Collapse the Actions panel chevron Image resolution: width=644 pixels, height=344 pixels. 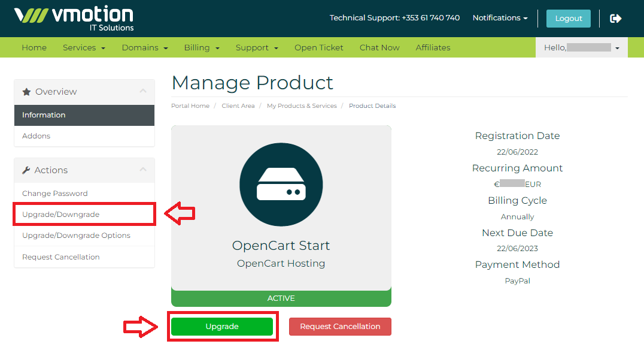coord(143,170)
